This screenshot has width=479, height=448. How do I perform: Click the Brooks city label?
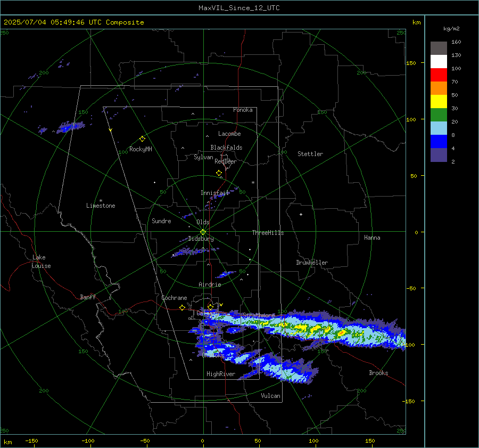coord(378,373)
